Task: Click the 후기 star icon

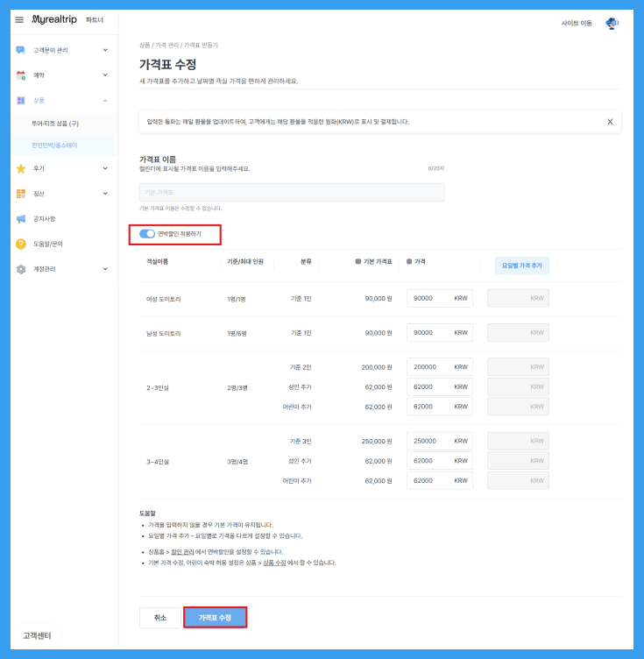Action: pos(21,168)
